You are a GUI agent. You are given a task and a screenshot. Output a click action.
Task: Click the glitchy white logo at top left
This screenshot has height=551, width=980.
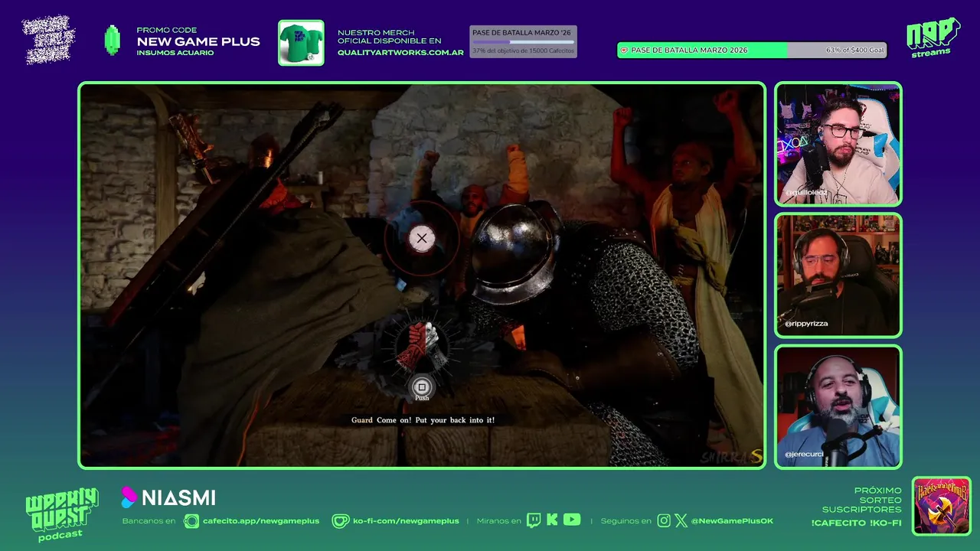coord(48,40)
